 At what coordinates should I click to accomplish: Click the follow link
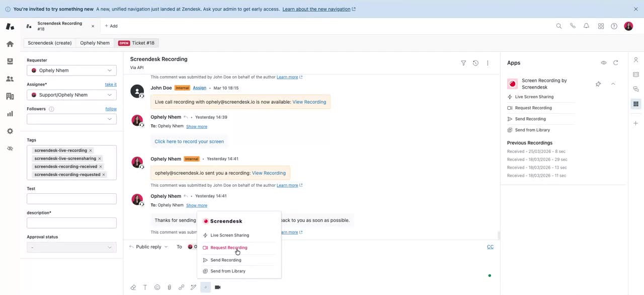[x=111, y=109]
